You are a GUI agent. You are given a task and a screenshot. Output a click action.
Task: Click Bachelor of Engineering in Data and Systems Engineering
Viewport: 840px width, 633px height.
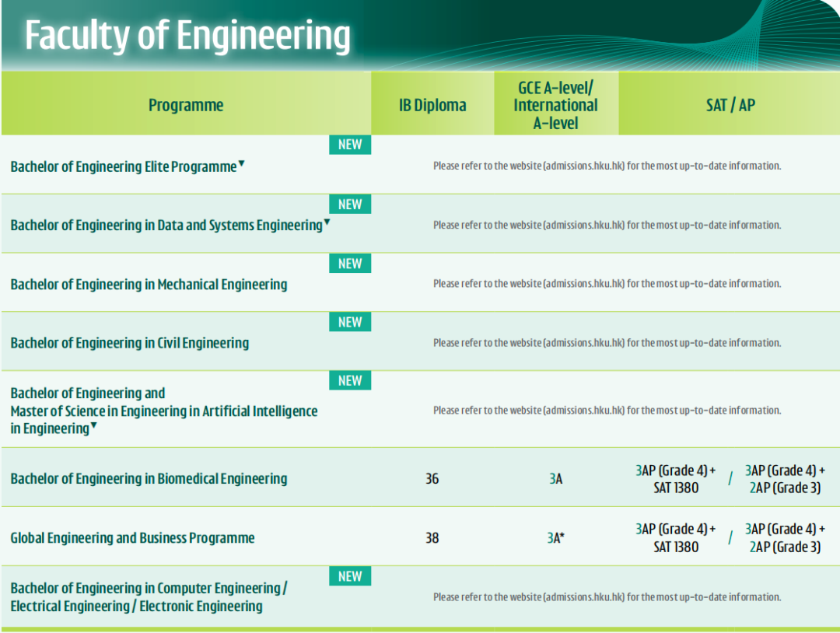(x=166, y=225)
